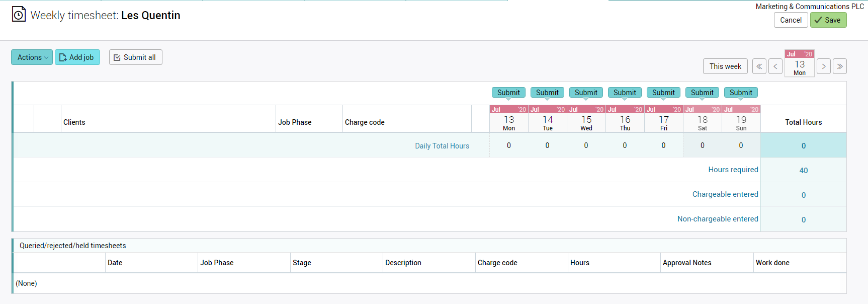Return to This week view
This screenshot has height=304, width=868.
[x=725, y=66]
